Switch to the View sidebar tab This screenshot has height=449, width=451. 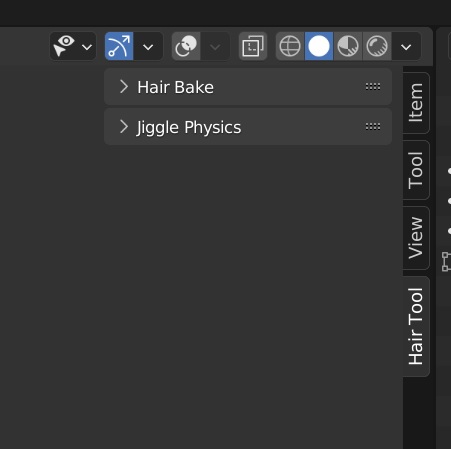[416, 238]
